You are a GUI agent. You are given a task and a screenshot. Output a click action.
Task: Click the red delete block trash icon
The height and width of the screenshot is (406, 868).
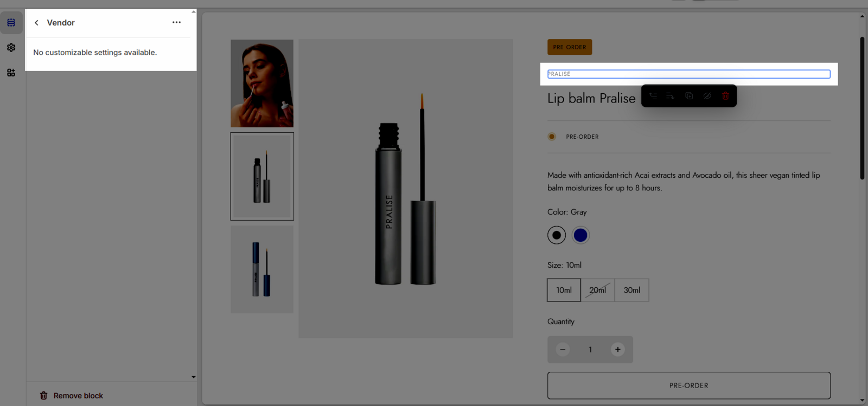pos(725,96)
